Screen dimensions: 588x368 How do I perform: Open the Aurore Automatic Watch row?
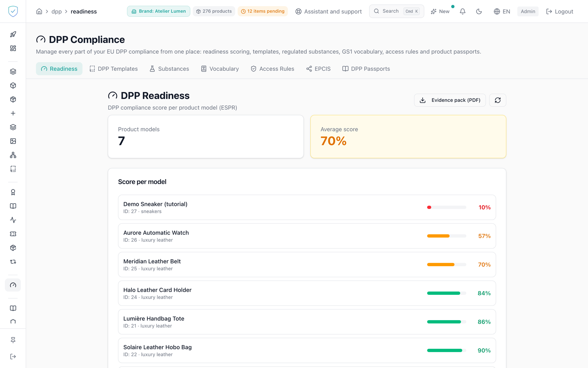307,236
